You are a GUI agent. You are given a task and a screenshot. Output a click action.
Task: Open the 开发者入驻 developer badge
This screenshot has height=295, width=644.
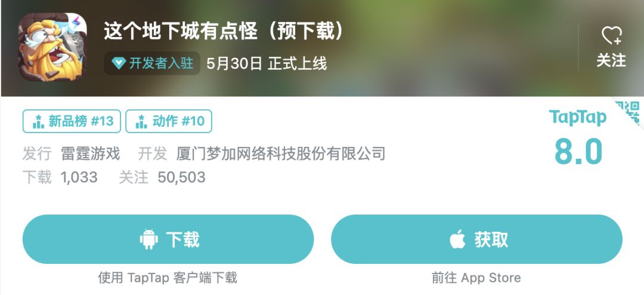tap(152, 63)
